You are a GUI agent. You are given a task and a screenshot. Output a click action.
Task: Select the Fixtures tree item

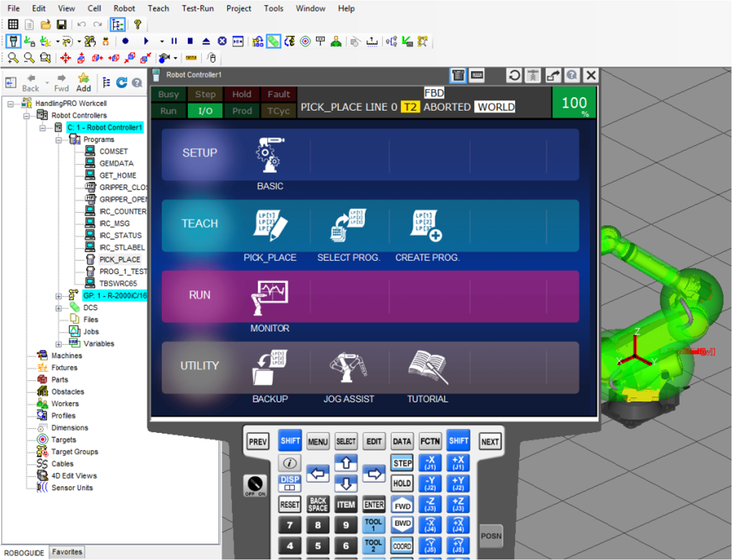point(64,368)
